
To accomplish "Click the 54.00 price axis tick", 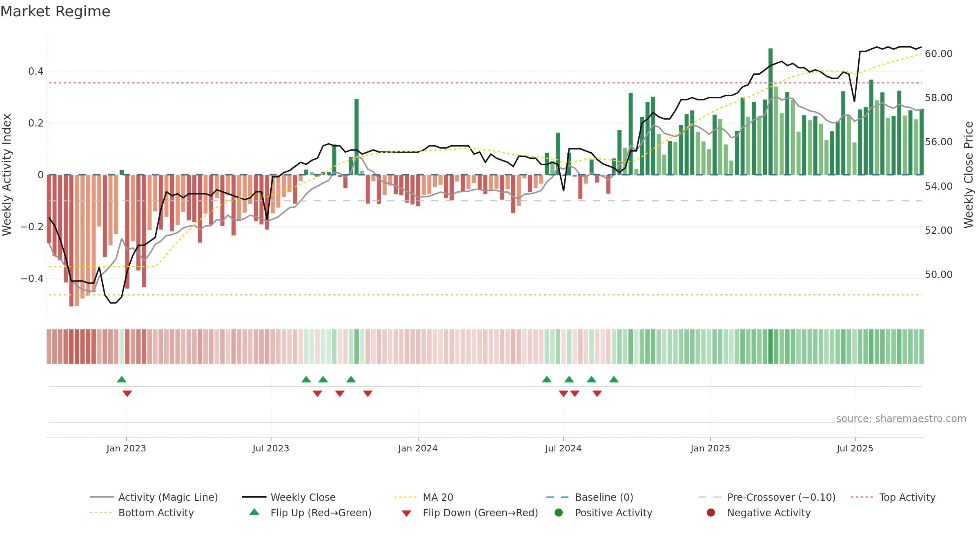I will click(x=938, y=187).
